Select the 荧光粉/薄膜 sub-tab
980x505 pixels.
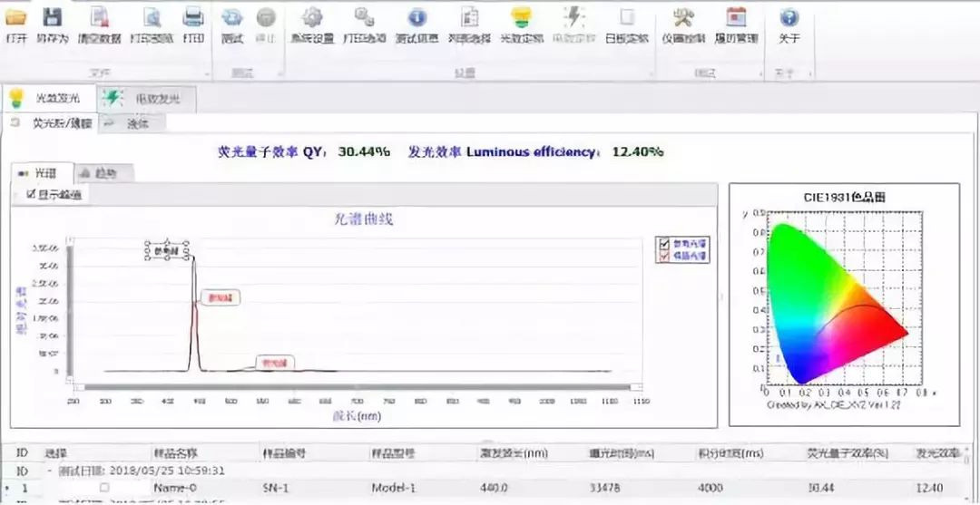point(51,123)
